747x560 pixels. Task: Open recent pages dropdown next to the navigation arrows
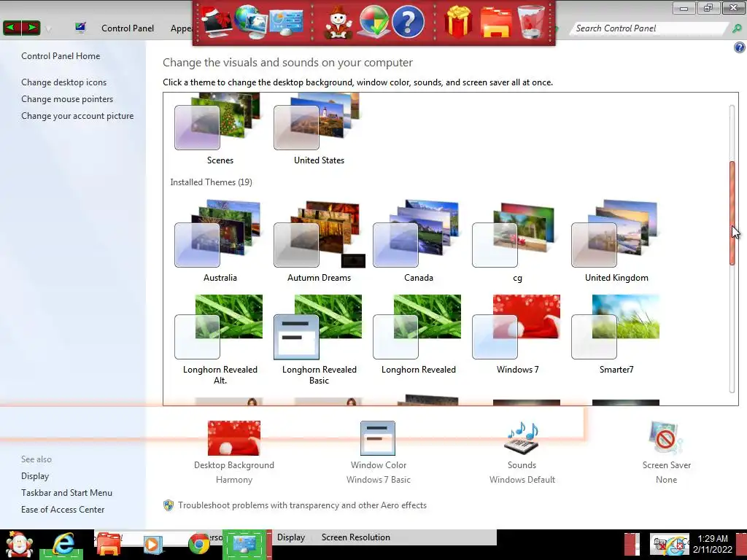click(x=49, y=29)
